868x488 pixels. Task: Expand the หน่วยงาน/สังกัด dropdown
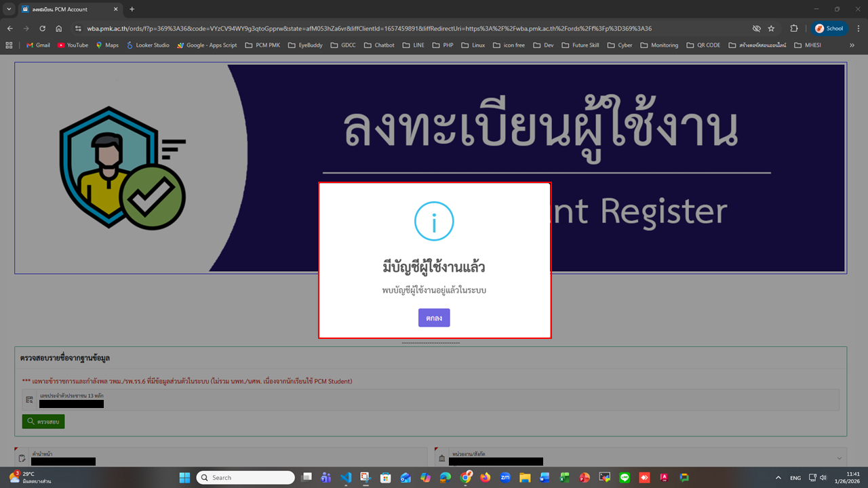[x=838, y=457]
